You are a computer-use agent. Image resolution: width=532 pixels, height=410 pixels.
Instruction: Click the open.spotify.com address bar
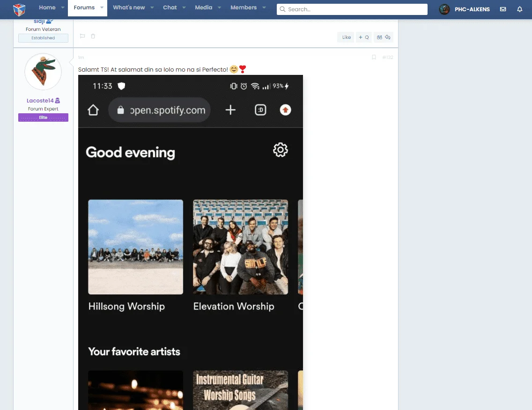click(160, 110)
